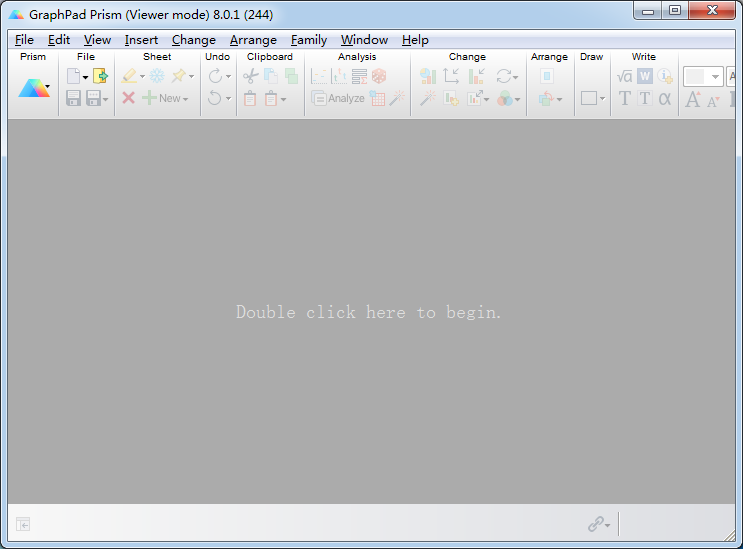This screenshot has height=549, width=743.
Task: Open the Family menu
Action: 309,40
